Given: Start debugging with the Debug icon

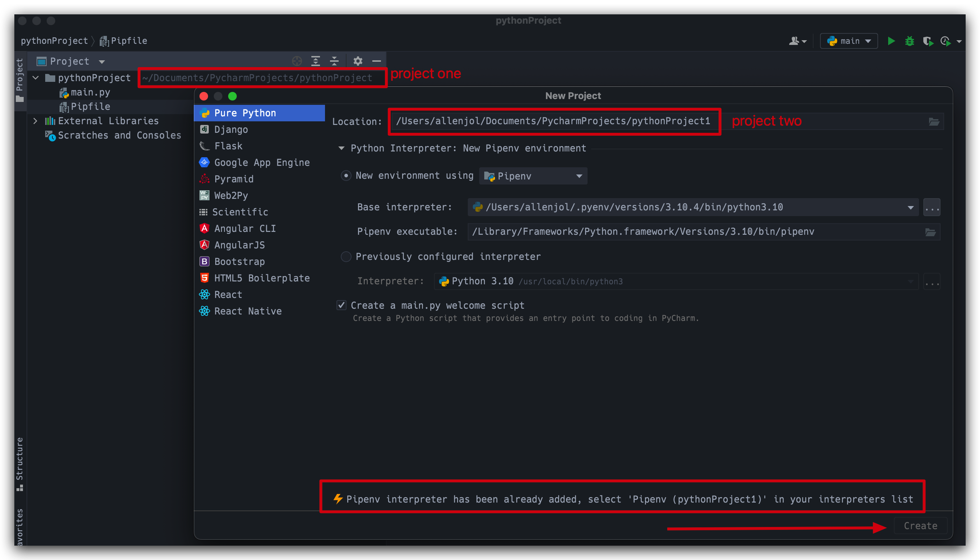Looking at the screenshot, I should 909,41.
